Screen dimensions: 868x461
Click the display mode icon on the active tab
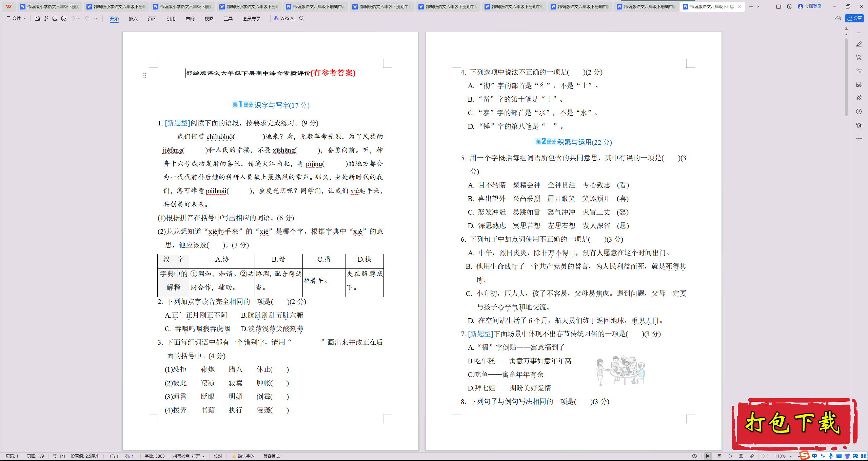click(732, 6)
